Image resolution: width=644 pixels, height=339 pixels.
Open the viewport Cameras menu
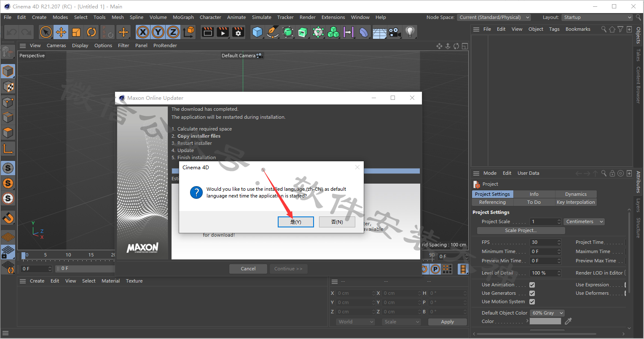point(56,45)
